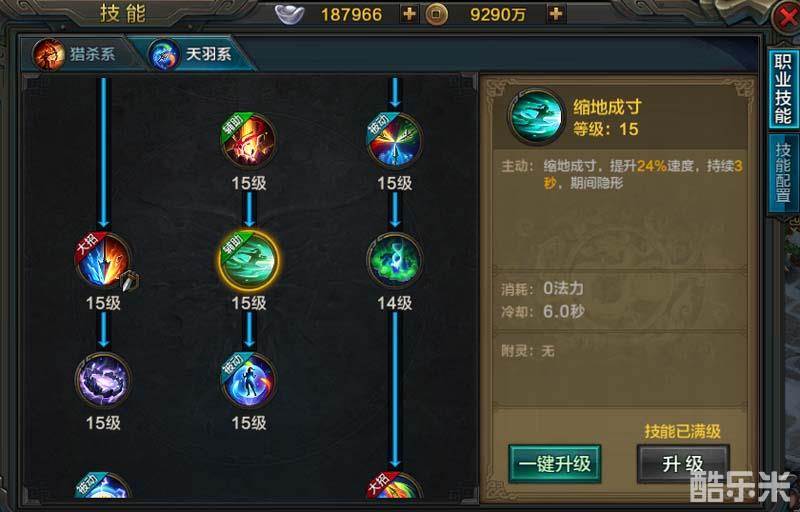Click the 升级 button
This screenshot has width=800, height=512.
(x=683, y=464)
